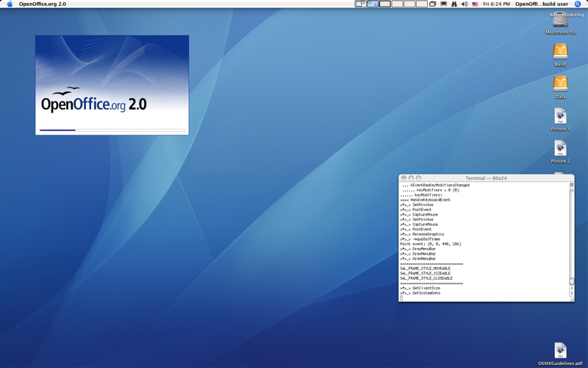The width and height of the screenshot is (588, 368).
Task: Open the OpenOffice.org 2.0 application menu
Action: [43, 4]
